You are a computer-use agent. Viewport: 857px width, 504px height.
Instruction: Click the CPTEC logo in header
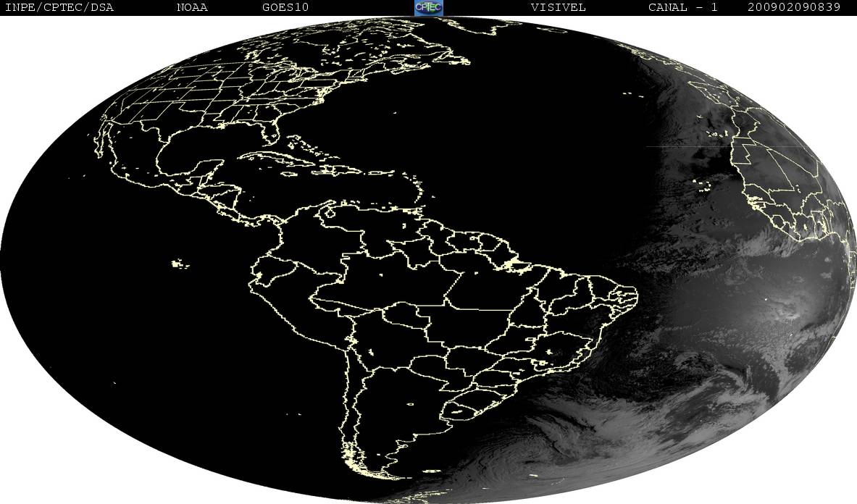[429, 7]
